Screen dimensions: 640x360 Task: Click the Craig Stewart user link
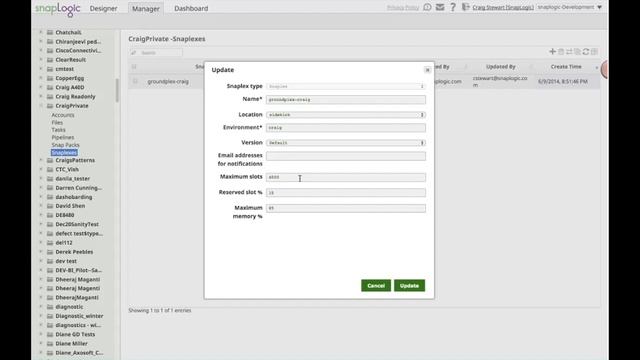tap(503, 7)
